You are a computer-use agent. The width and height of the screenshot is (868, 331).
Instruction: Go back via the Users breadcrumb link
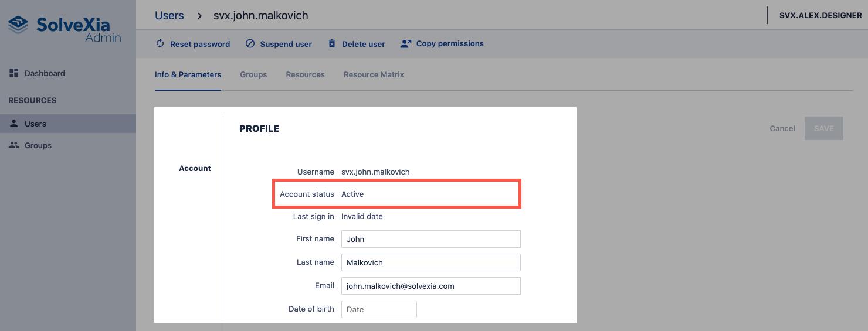(x=169, y=16)
